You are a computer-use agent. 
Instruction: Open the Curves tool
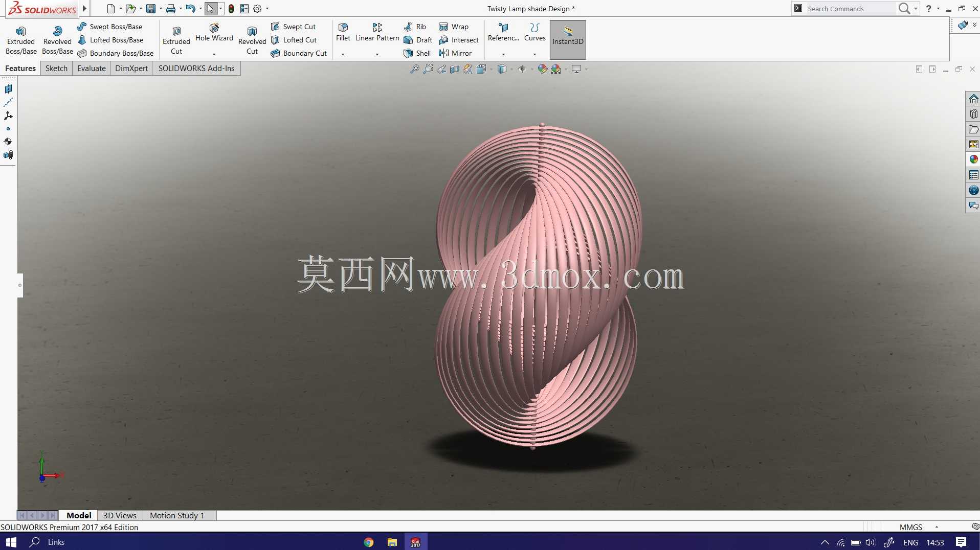tap(535, 32)
